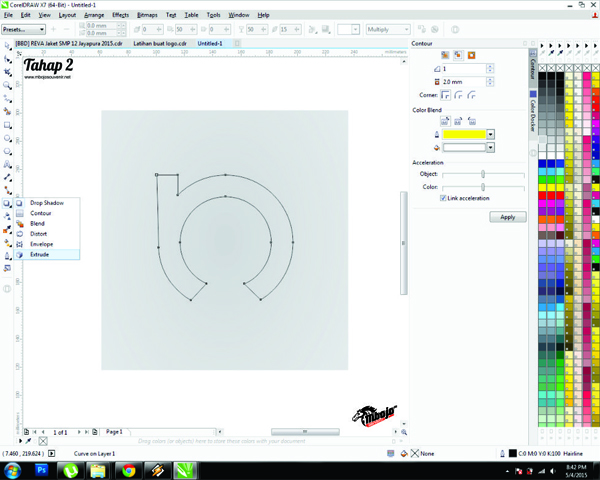Screen dimensions: 600x480
Task: Click the inside contour icon
Action: point(459,55)
